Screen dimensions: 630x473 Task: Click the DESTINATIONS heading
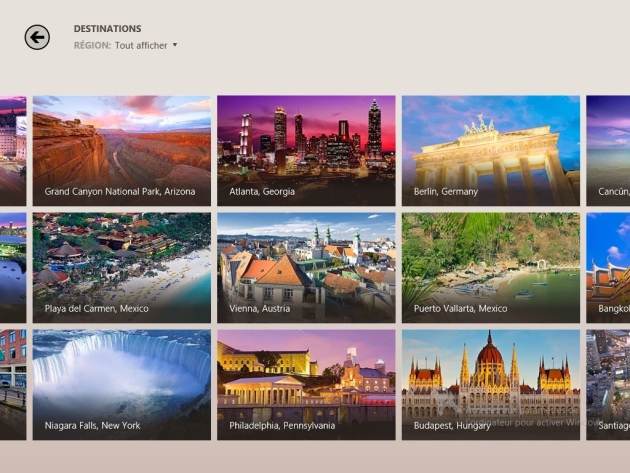(107, 29)
